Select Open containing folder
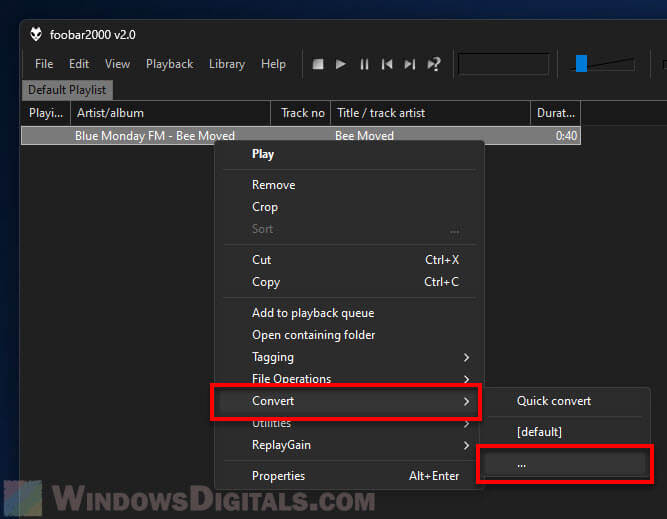 [349, 335]
